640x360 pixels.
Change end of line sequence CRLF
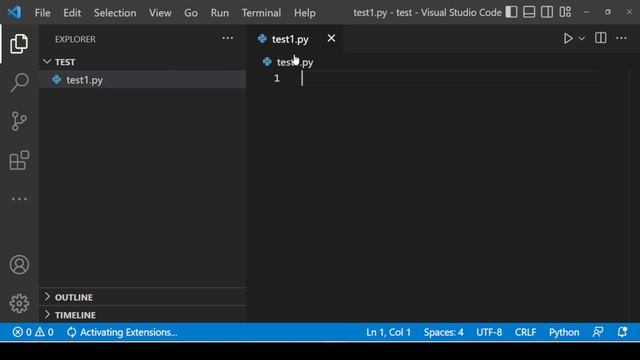click(x=525, y=332)
